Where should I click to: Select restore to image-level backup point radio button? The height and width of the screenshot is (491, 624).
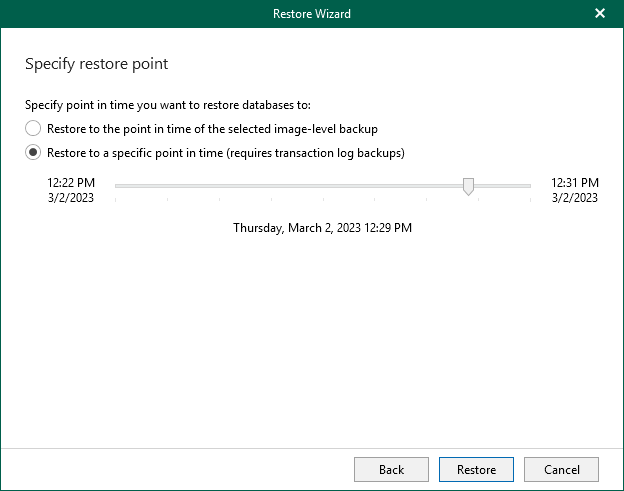(33, 129)
